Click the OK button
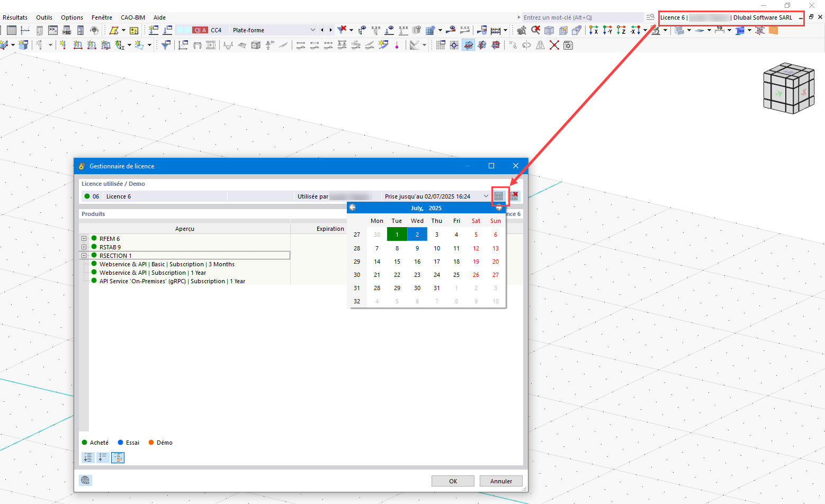The width and height of the screenshot is (825, 504). [453, 481]
